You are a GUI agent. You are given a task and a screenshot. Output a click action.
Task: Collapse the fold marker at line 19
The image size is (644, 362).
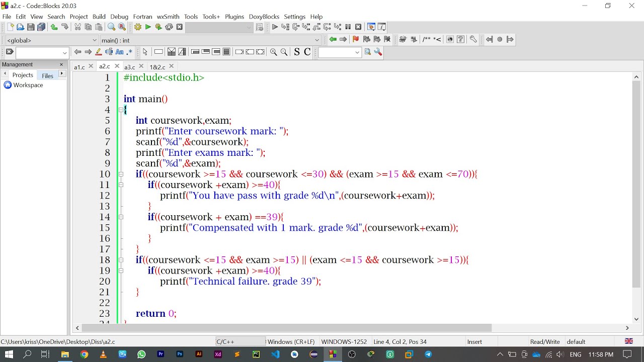click(x=121, y=270)
